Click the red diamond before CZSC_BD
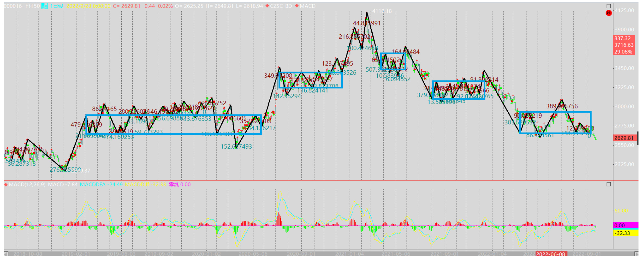Viewport: 644px width, 256px height. (x=267, y=6)
